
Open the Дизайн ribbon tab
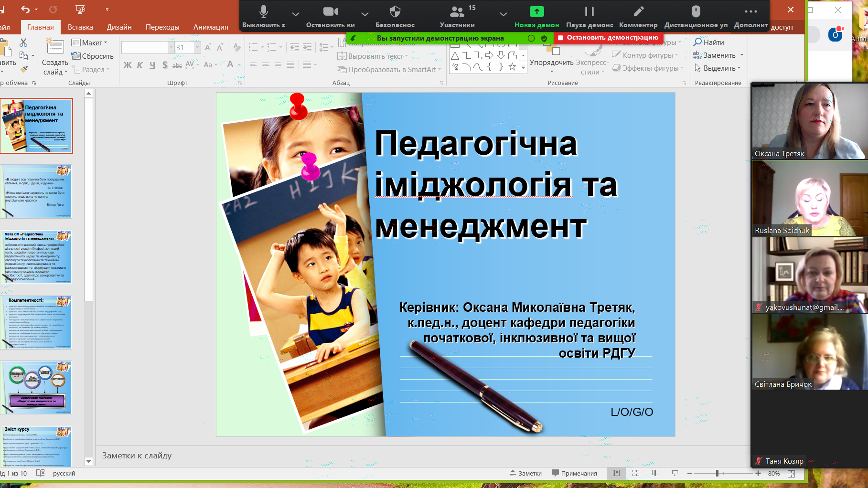pos(119,27)
